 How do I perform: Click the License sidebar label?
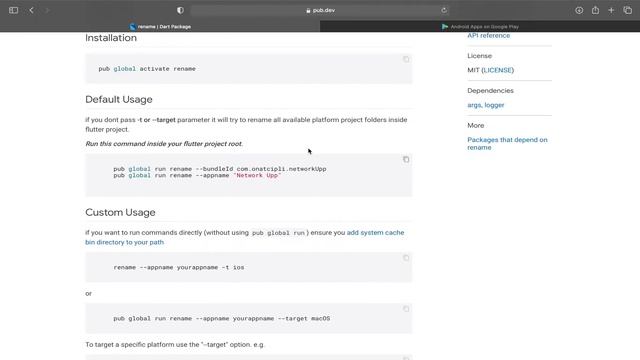click(x=480, y=56)
